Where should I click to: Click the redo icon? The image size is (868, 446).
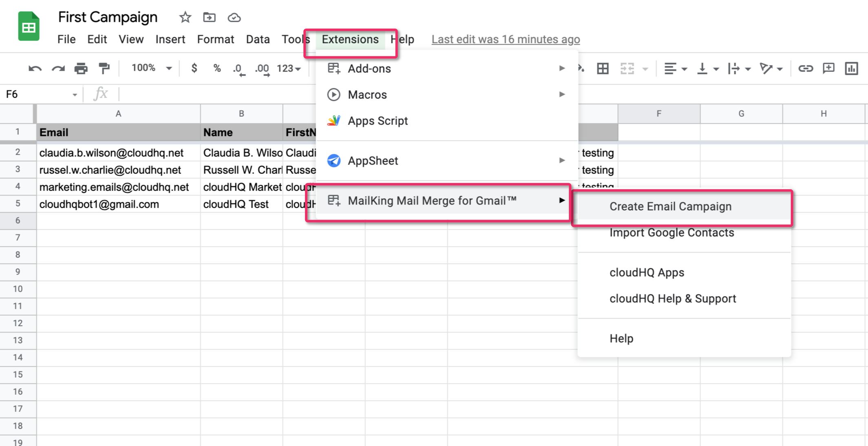[58, 68]
